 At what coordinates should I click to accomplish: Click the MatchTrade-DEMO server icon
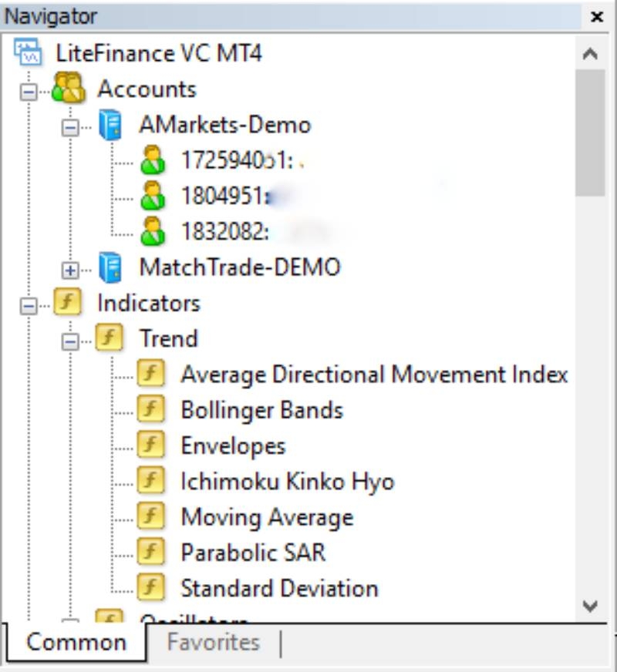[x=110, y=267]
